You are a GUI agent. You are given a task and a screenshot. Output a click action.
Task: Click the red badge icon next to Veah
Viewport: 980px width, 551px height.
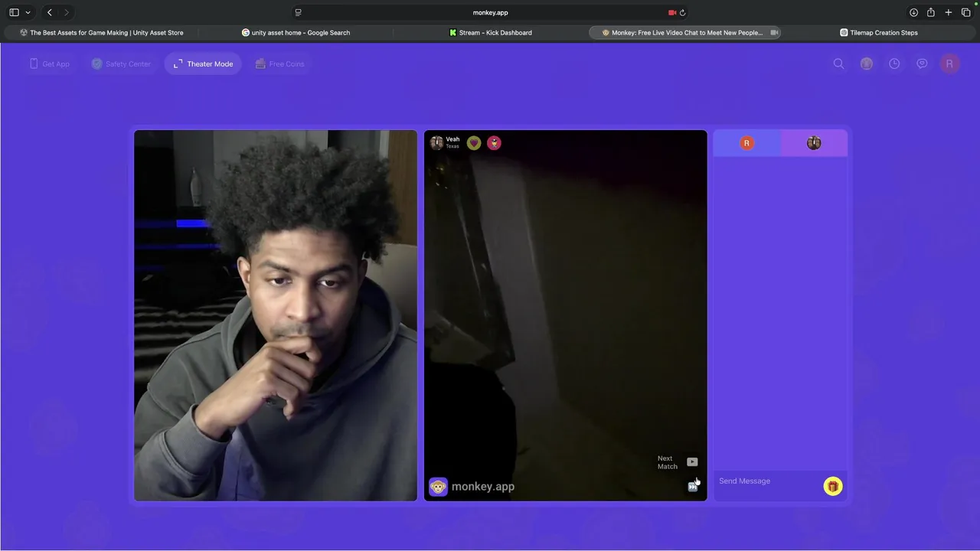click(494, 143)
